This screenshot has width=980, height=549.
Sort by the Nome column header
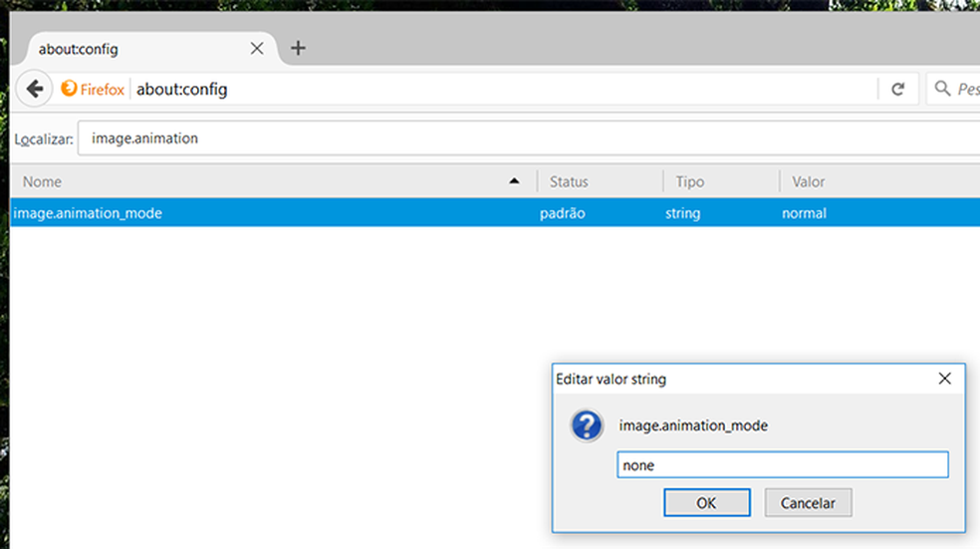pyautogui.click(x=274, y=182)
